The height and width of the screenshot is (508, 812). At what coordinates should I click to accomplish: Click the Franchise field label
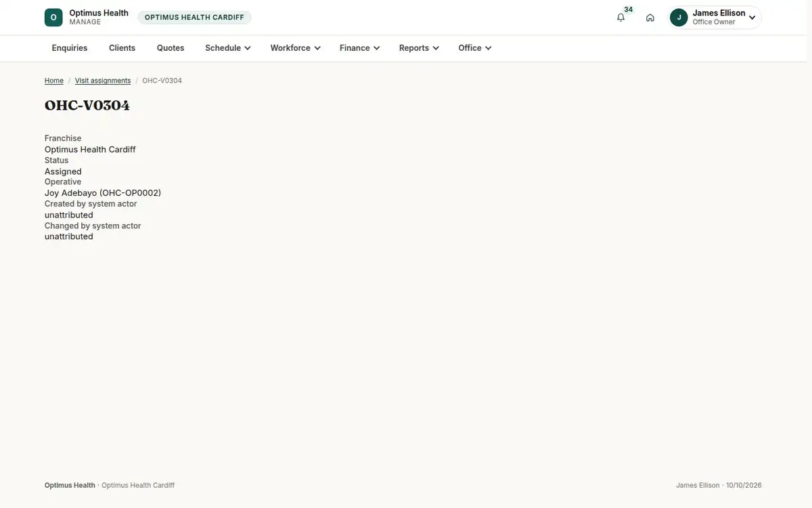click(x=63, y=138)
